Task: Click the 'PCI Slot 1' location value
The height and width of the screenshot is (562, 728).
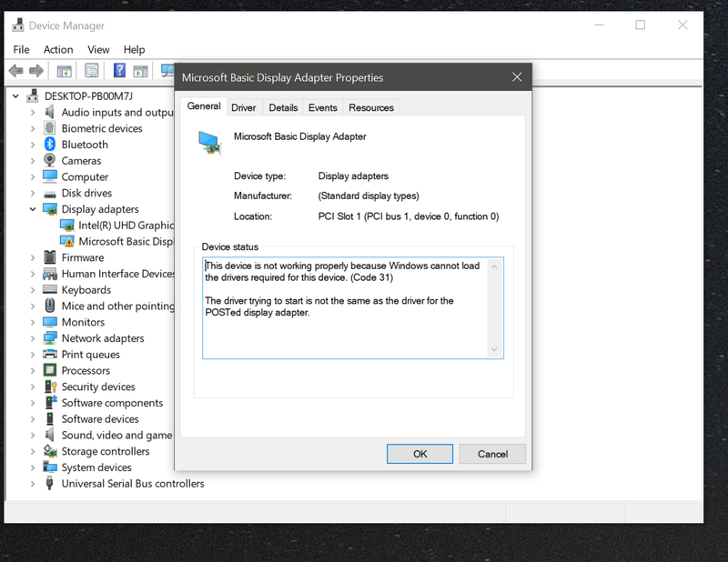Action: (409, 216)
